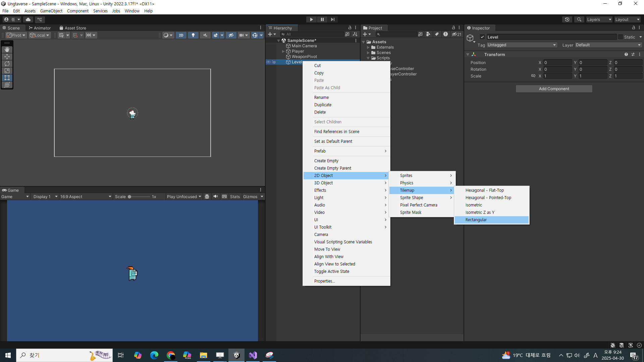Toggle Level object visibility eye

click(x=268, y=62)
